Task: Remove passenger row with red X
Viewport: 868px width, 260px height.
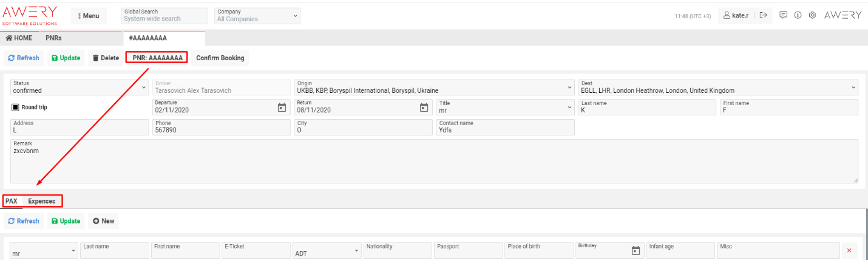Action: (x=849, y=250)
